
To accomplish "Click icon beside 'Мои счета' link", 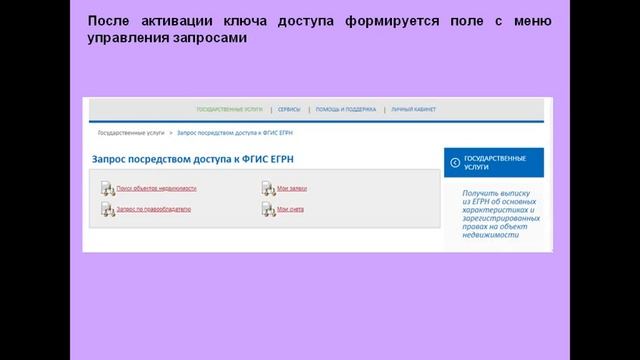I will click(x=269, y=209).
